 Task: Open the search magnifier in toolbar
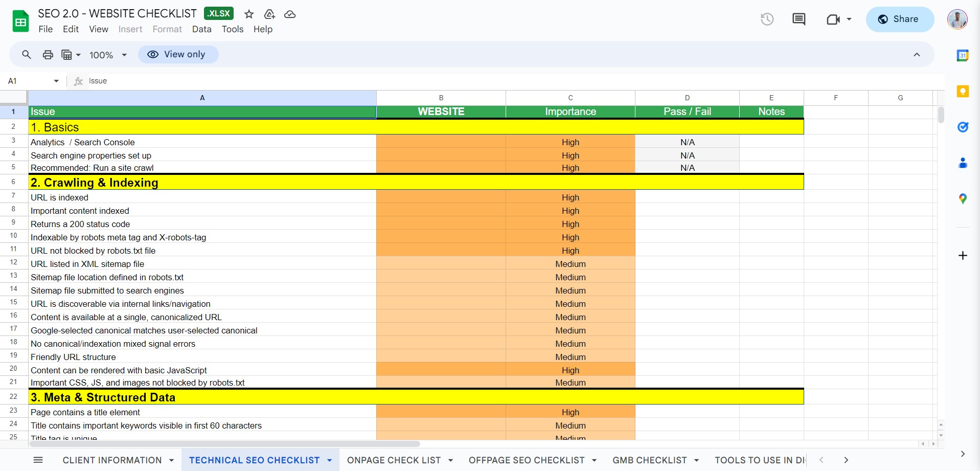[27, 54]
